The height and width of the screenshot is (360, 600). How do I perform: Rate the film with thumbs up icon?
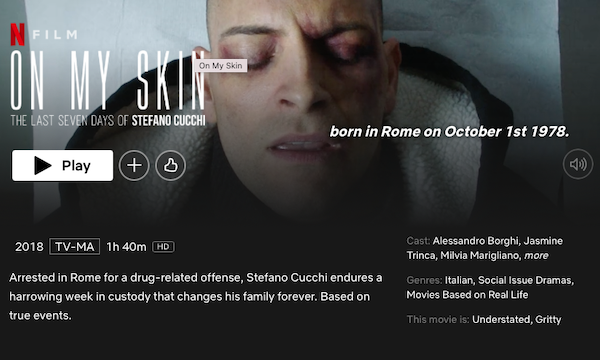[171, 165]
